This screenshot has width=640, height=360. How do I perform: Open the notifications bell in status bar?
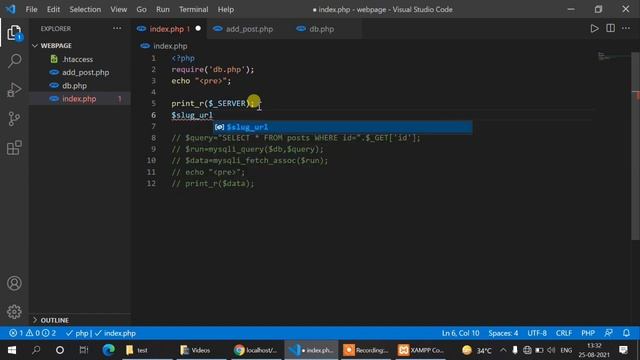pos(626,333)
